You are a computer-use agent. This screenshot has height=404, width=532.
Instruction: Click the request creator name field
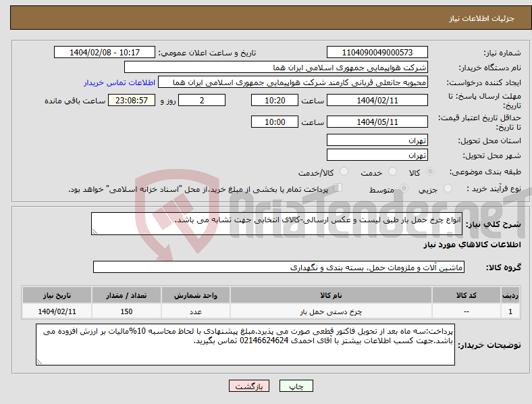(293, 82)
